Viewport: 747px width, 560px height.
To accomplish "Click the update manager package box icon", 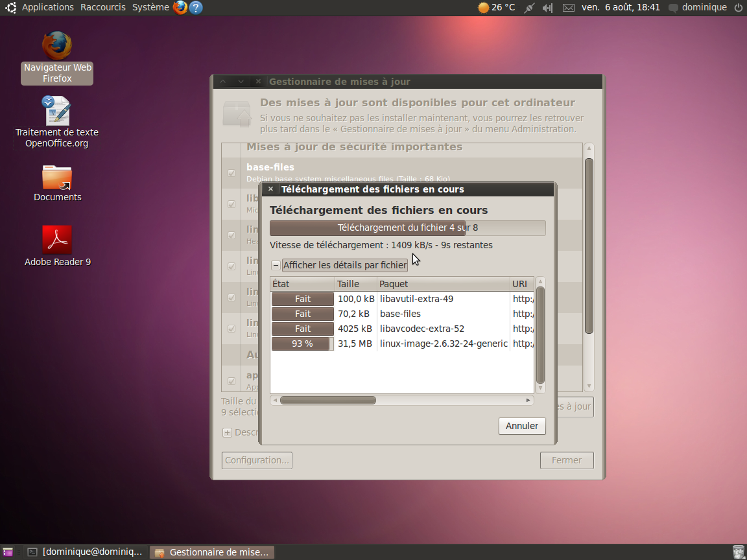I will point(237,113).
